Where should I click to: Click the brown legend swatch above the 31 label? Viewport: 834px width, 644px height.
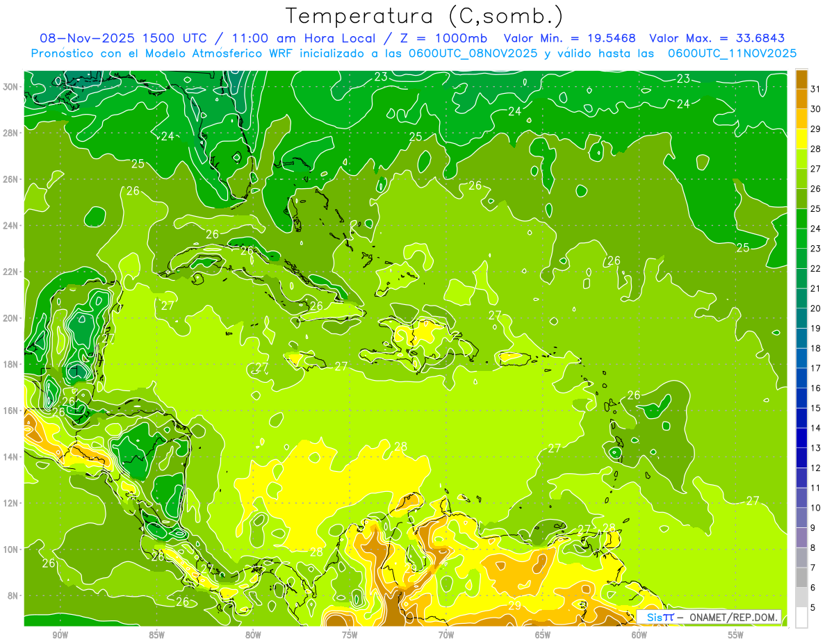point(801,79)
